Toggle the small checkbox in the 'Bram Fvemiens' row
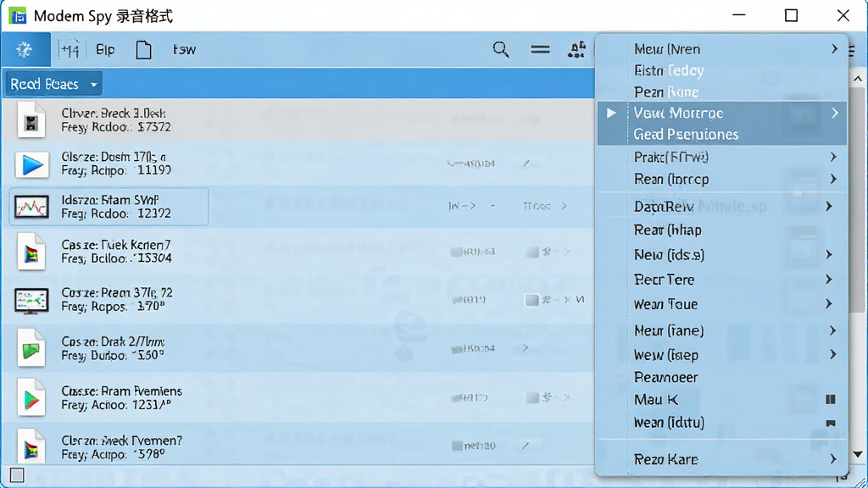The height and width of the screenshot is (488, 868). pos(532,398)
